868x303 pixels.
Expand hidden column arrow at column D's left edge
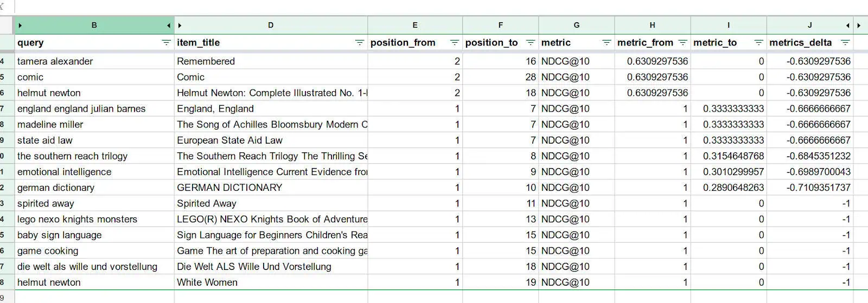(x=180, y=25)
